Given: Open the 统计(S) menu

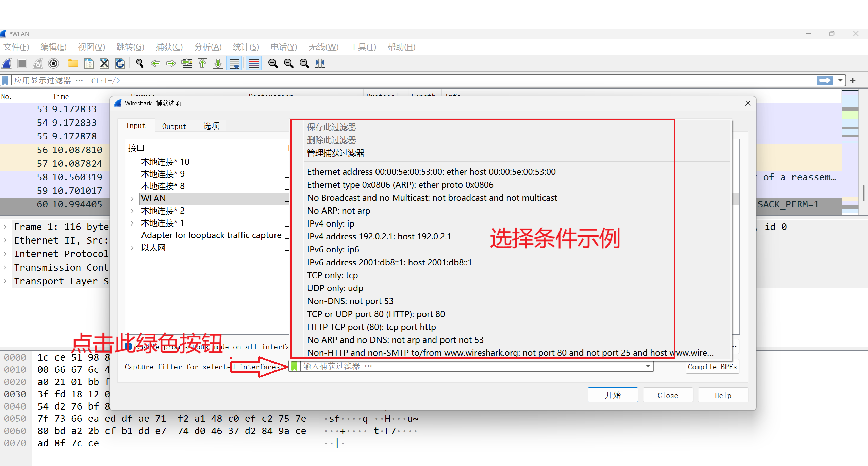Looking at the screenshot, I should (246, 47).
